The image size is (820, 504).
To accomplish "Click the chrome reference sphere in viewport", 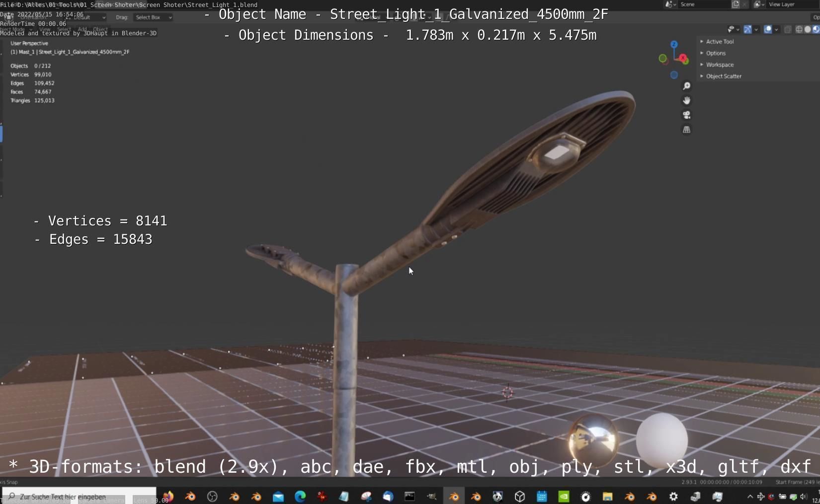I will [593, 440].
